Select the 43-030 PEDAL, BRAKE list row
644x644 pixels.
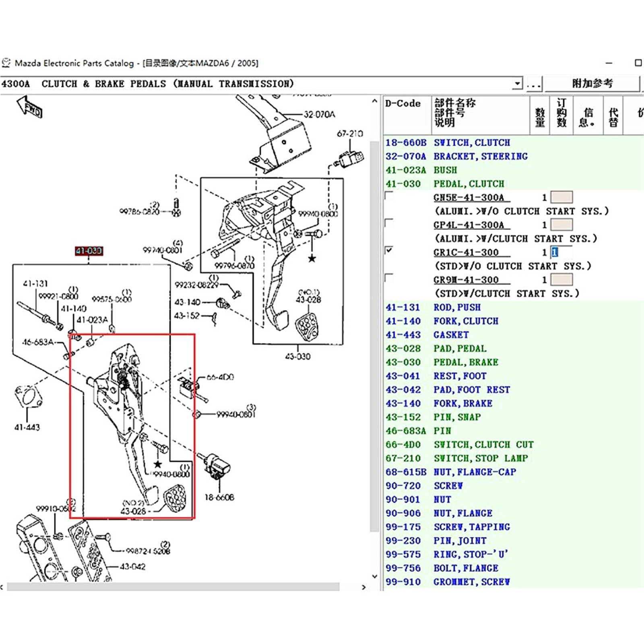[514, 362]
